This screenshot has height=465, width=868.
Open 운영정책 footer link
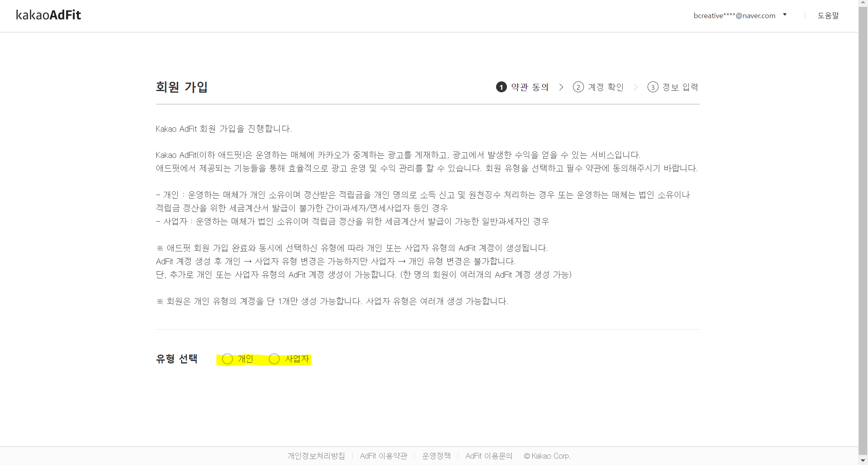pos(436,456)
